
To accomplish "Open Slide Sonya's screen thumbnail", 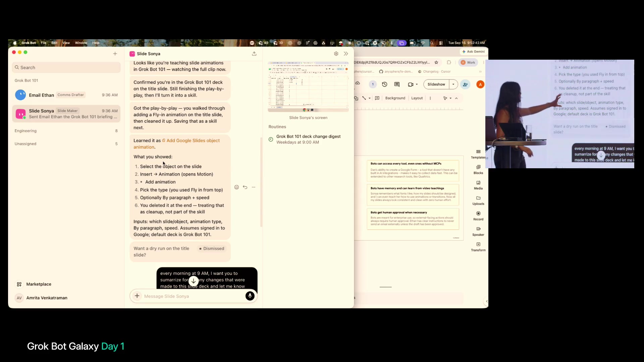I will 308,87.
